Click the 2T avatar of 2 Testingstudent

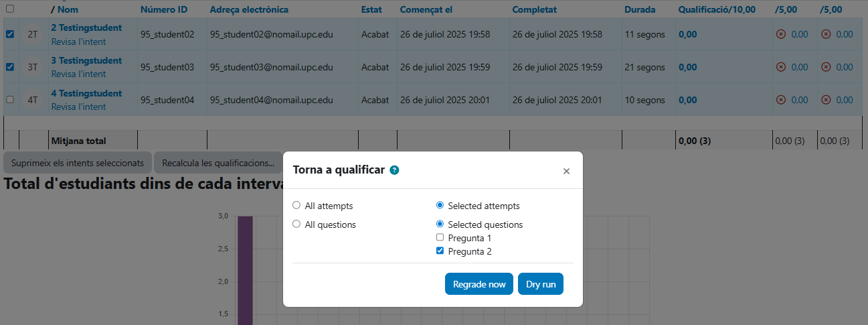(x=33, y=34)
